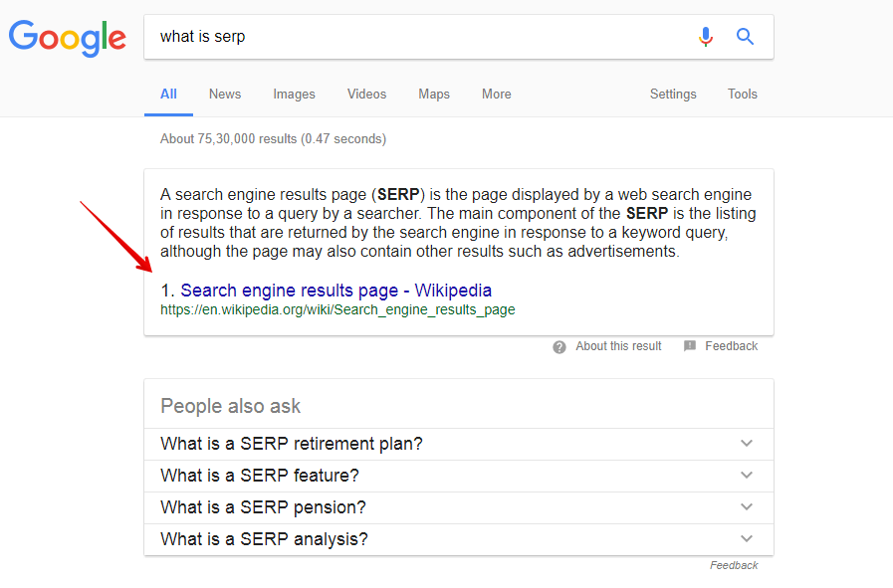Open the Tools options
893x588 pixels.
coord(743,94)
